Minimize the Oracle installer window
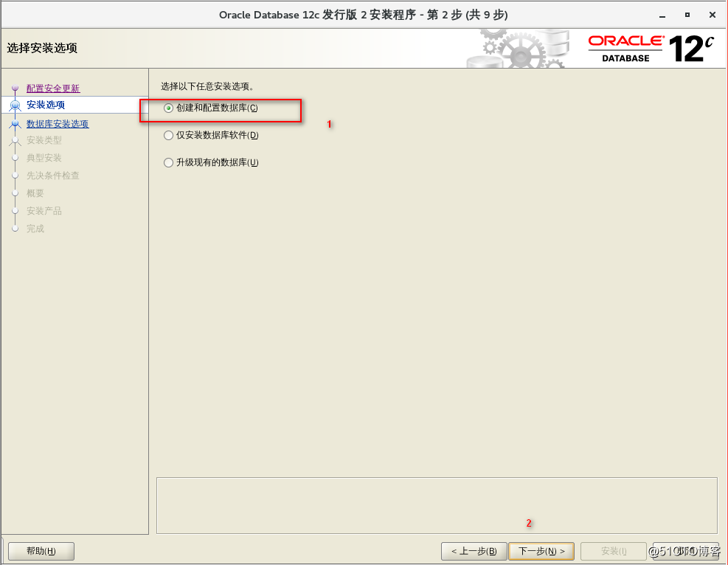Viewport: 728px width, 565px height. pos(662,15)
